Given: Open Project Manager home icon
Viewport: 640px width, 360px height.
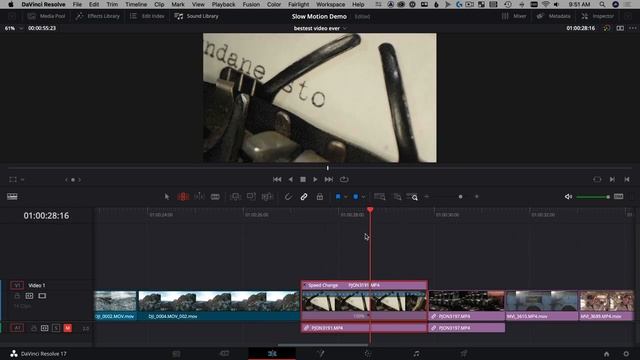Looking at the screenshot, I should pos(607,353).
